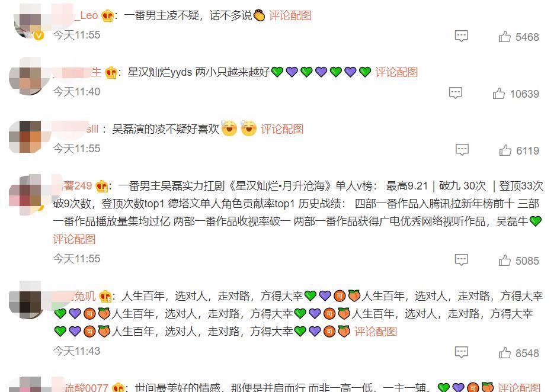Image resolution: width=557 pixels, height=392 pixels.
Task: Like the comment with 5468 likes
Action: (518, 37)
